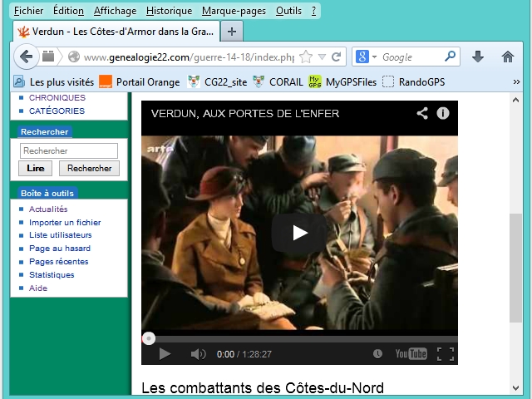Image resolution: width=532 pixels, height=399 pixels.
Task: Click the arte logo on the video
Action: (160, 149)
